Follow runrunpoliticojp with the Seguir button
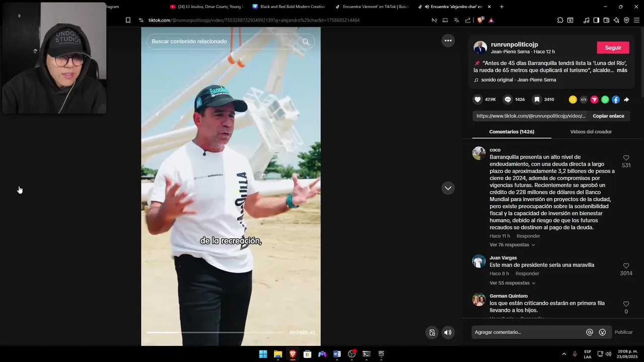This screenshot has height=362, width=644. pos(613,48)
